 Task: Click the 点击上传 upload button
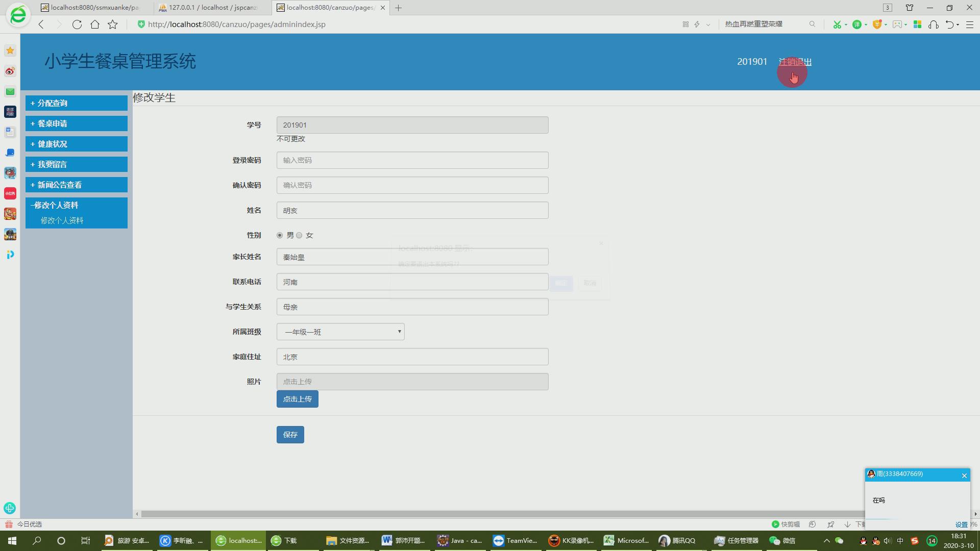[297, 399]
